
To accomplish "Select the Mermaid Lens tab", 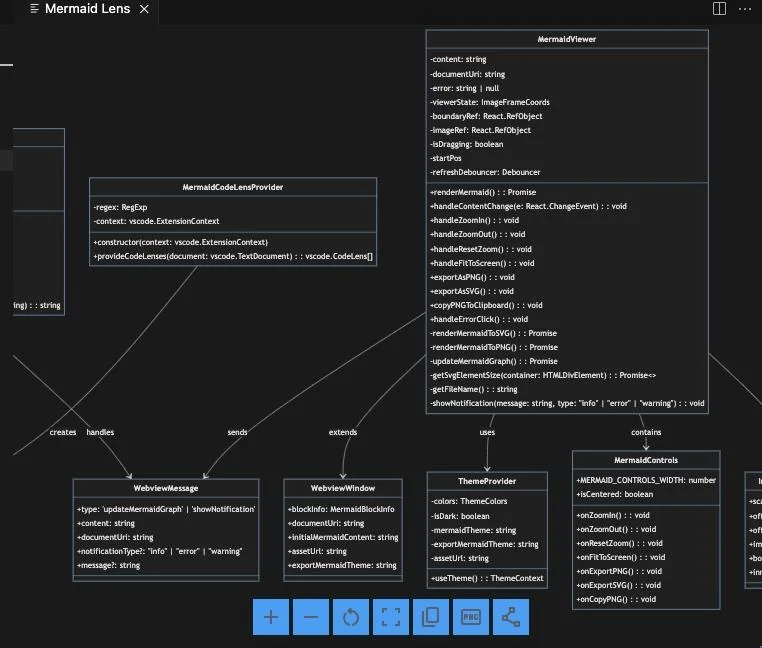I will coord(87,9).
